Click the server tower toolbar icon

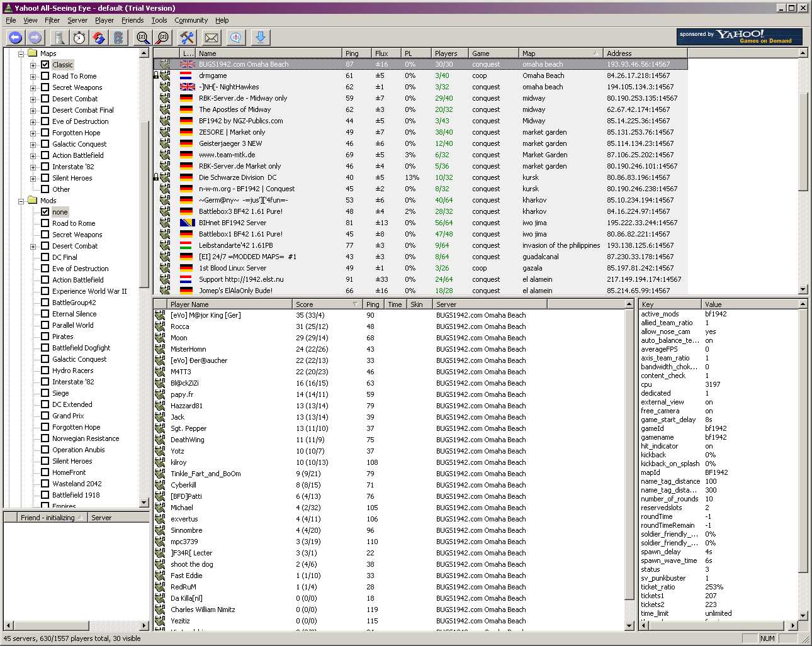59,38
